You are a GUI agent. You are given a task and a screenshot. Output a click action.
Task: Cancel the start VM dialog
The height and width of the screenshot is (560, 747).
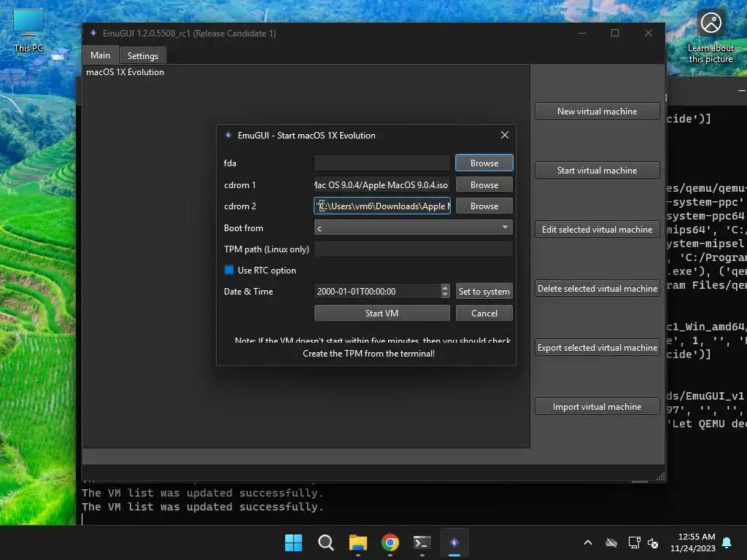click(484, 314)
